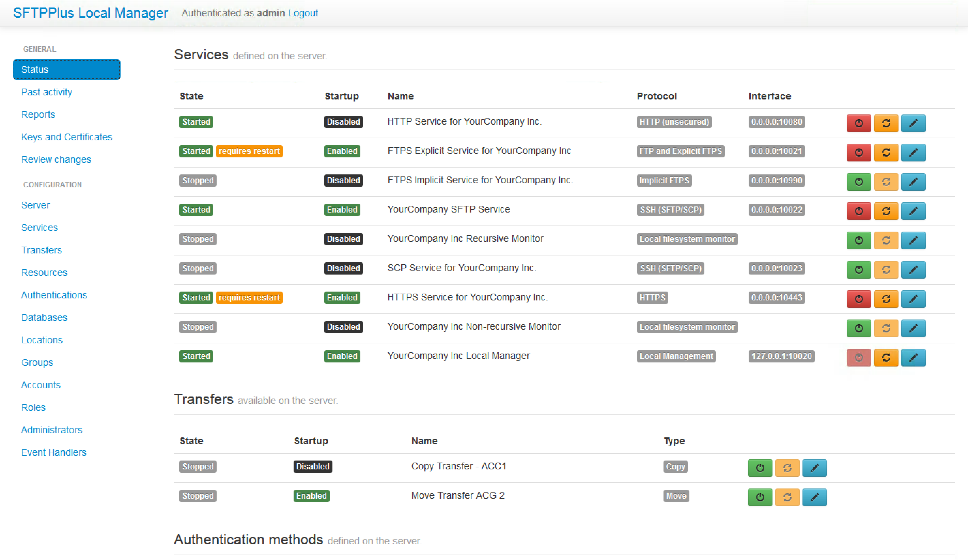
Task: Start the Recursive Monitor service
Action: point(859,240)
